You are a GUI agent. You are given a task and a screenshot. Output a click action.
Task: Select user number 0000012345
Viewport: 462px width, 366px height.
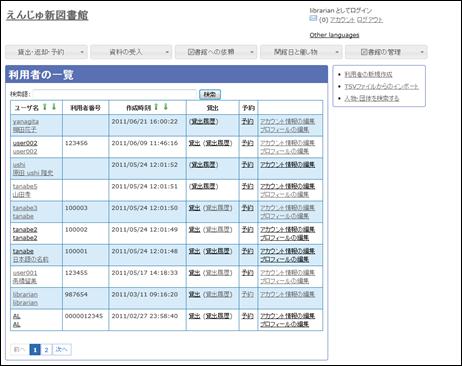84,316
